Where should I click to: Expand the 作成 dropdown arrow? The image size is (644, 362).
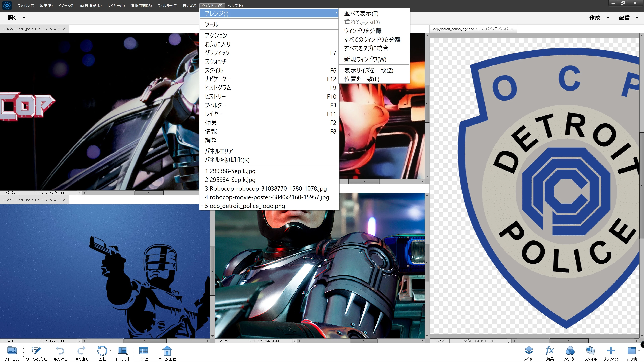tap(607, 18)
